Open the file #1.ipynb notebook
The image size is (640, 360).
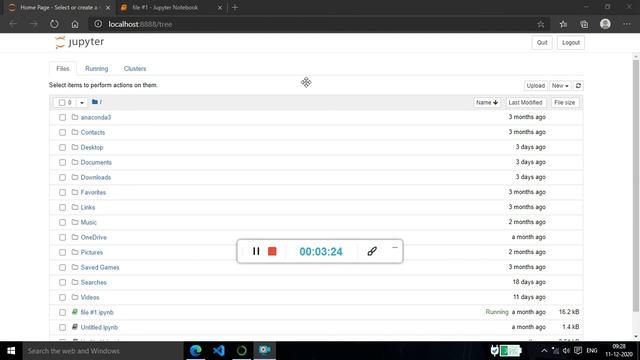[x=97, y=313]
